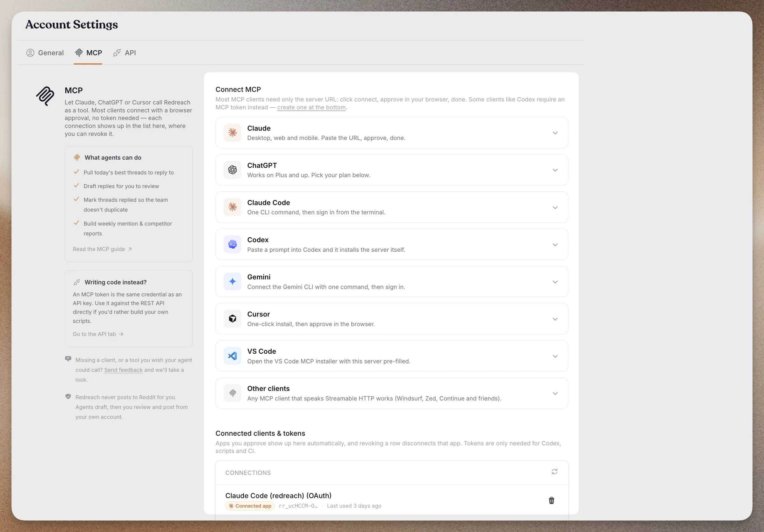Expand the Codex client row

point(392,244)
